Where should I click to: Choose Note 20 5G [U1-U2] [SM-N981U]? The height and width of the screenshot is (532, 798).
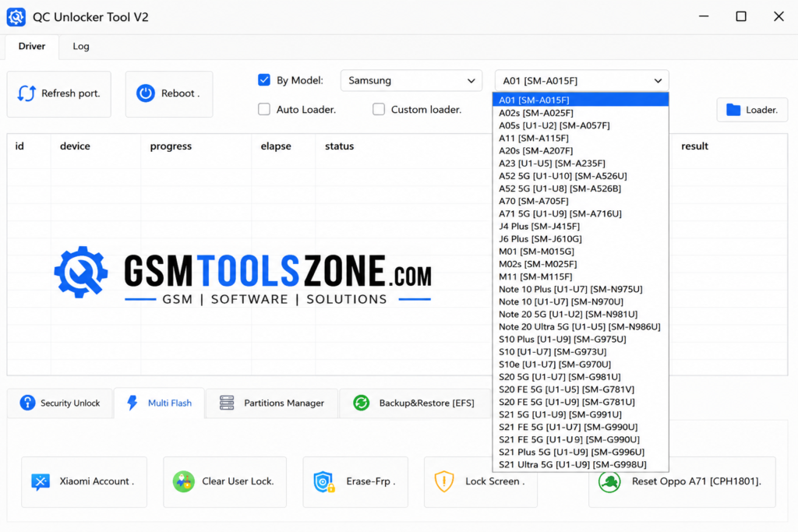pyautogui.click(x=581, y=315)
